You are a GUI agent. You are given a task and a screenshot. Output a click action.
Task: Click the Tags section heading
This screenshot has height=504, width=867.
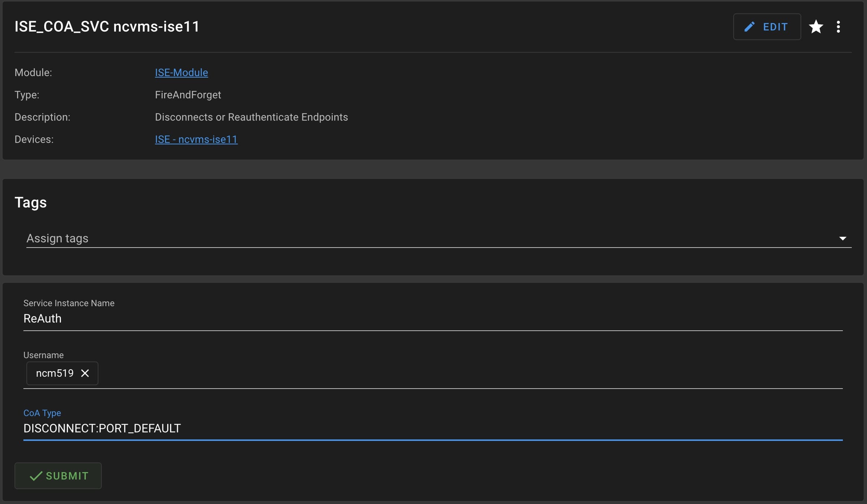coord(30,203)
